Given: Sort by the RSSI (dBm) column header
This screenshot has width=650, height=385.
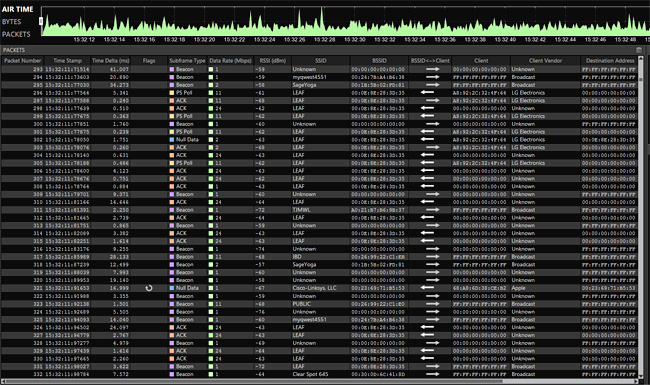Looking at the screenshot, I should (272, 61).
